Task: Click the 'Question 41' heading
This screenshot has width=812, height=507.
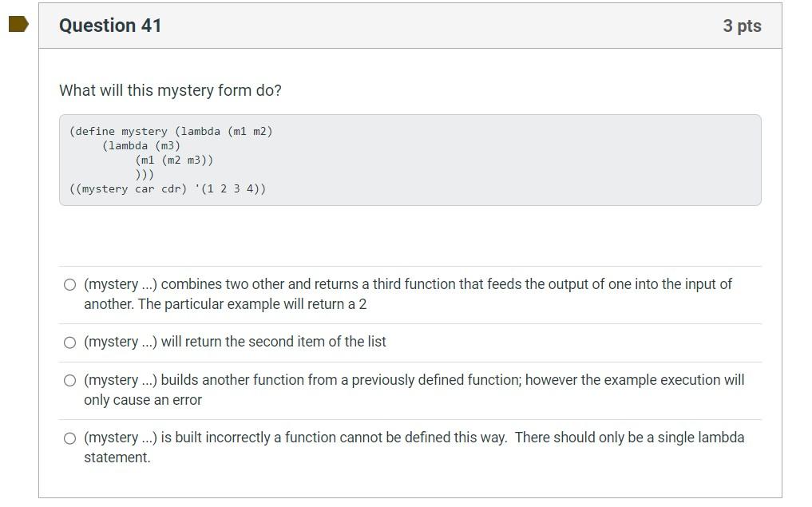Action: pyautogui.click(x=110, y=26)
